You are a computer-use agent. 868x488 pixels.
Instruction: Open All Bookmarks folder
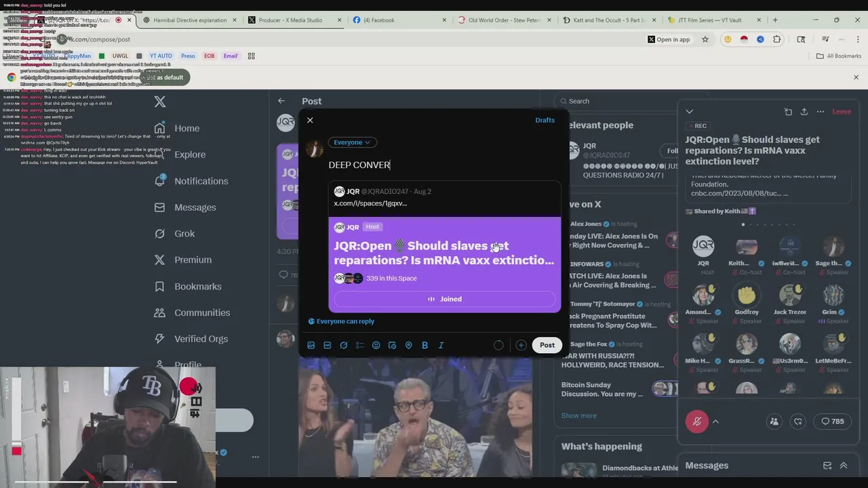click(x=839, y=56)
